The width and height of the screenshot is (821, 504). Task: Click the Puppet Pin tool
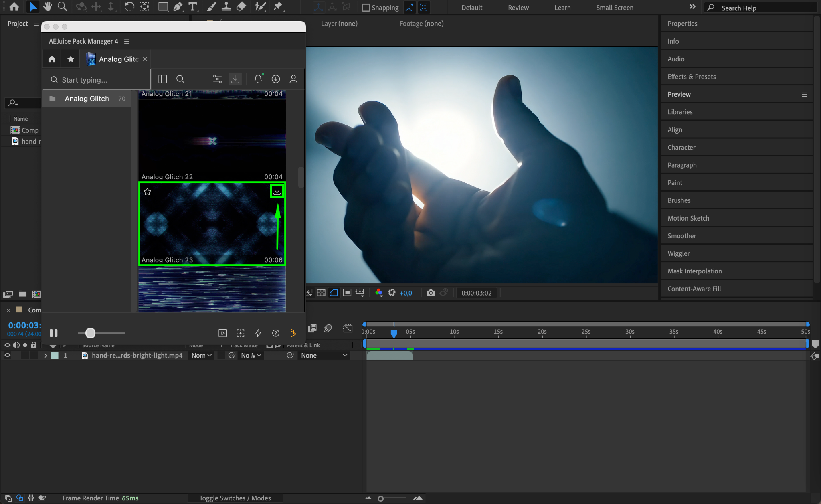(x=277, y=7)
